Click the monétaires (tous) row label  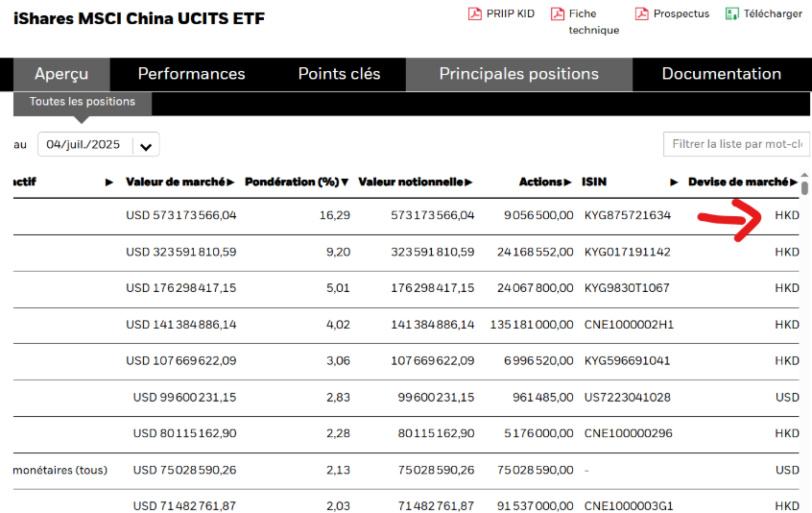(60, 470)
